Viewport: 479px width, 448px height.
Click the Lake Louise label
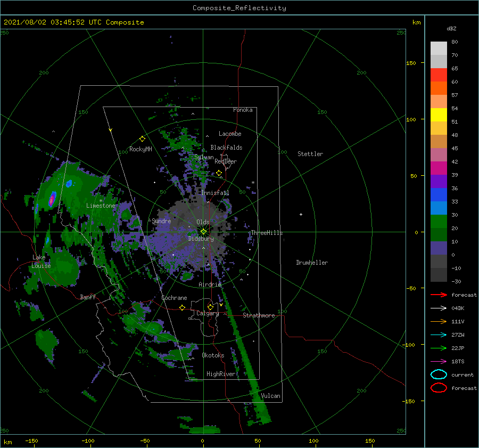41,262
